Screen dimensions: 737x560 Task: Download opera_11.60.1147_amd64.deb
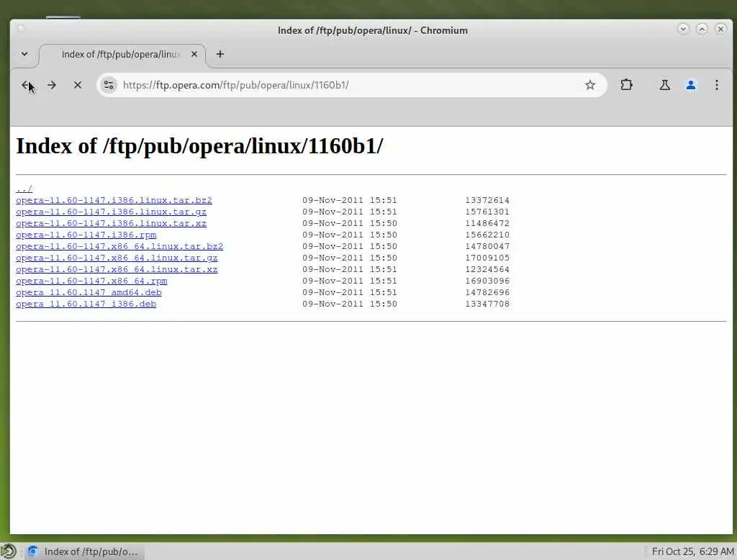[89, 292]
